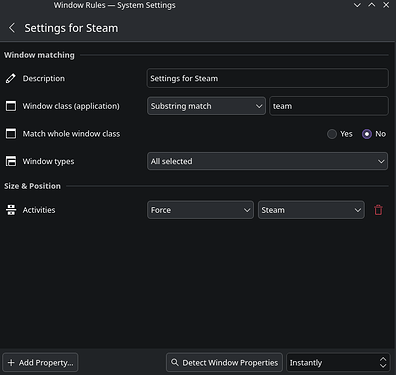Maximize the Window Rules window
Screen dimensions: 396x375
[x=372, y=5]
